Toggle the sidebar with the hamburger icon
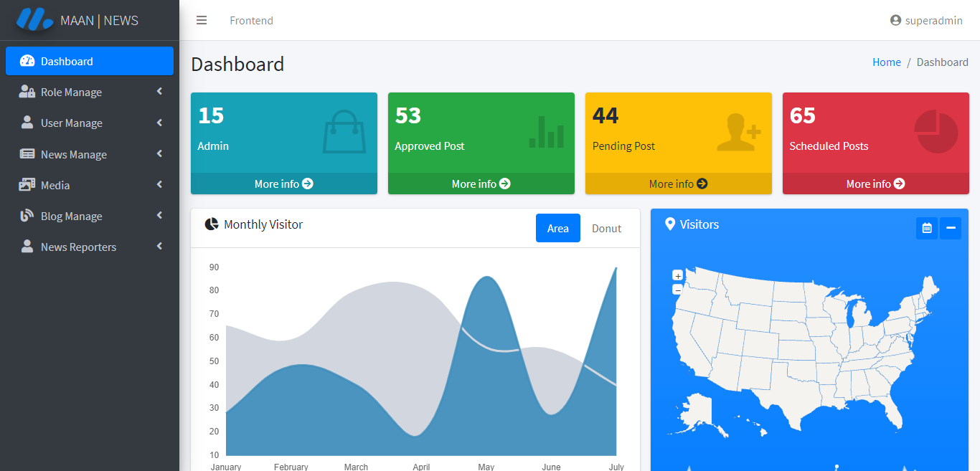 [202, 20]
